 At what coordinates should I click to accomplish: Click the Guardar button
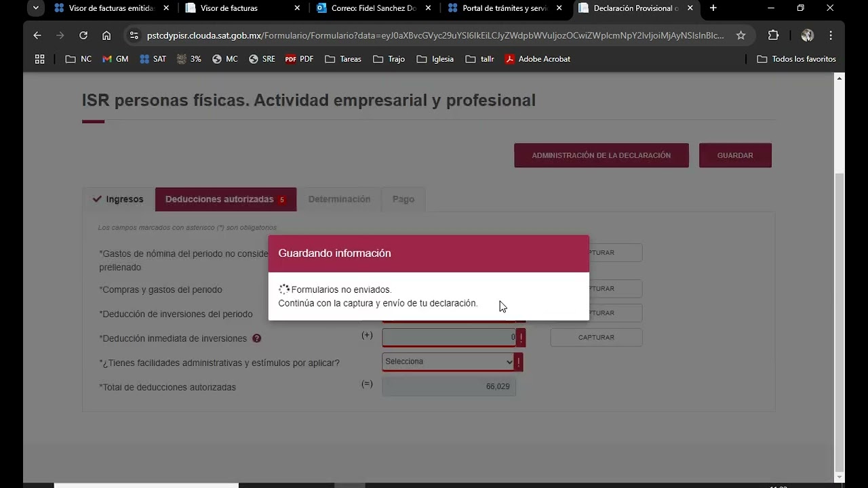pos(735,155)
